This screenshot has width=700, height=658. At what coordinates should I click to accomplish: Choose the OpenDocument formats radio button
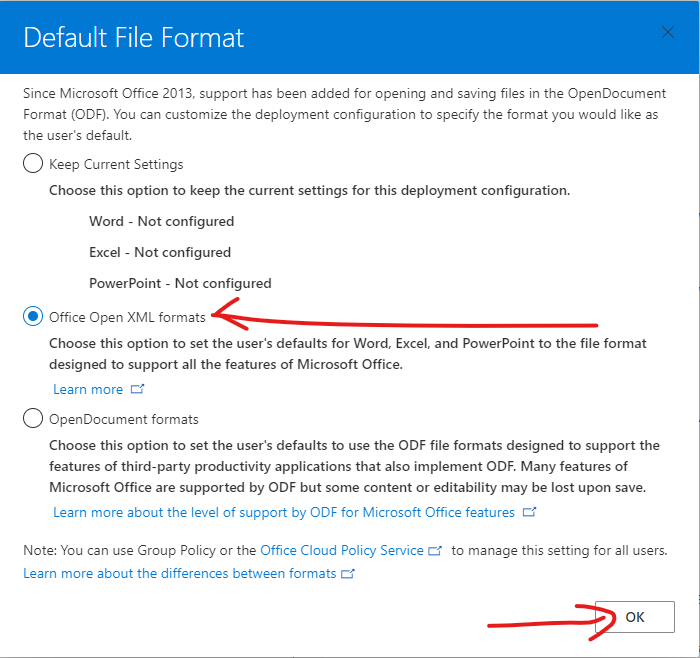point(33,418)
